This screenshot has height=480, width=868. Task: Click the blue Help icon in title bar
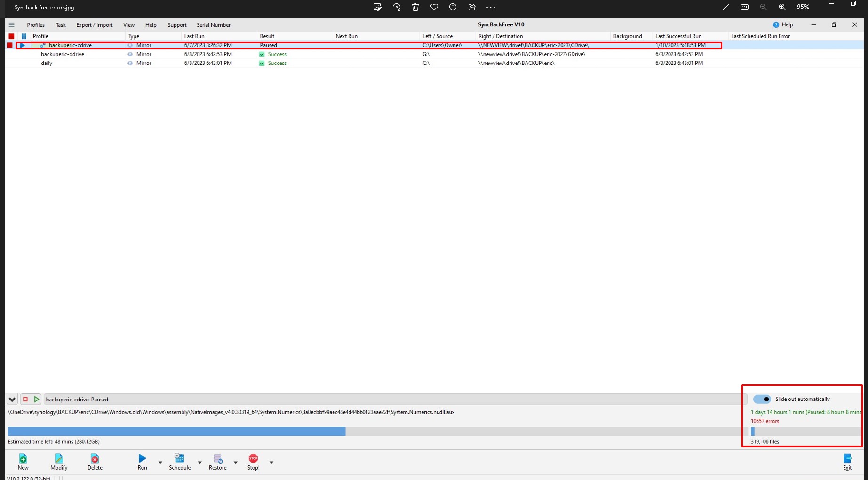click(776, 25)
